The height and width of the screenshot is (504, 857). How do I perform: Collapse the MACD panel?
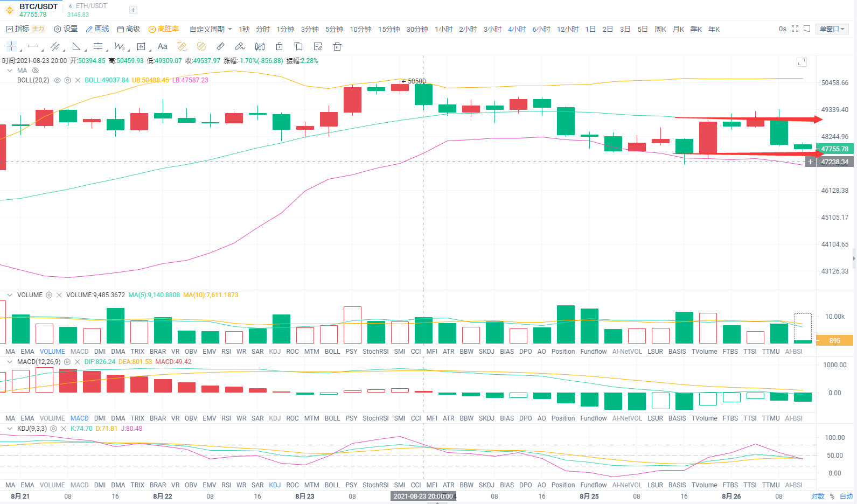10,362
